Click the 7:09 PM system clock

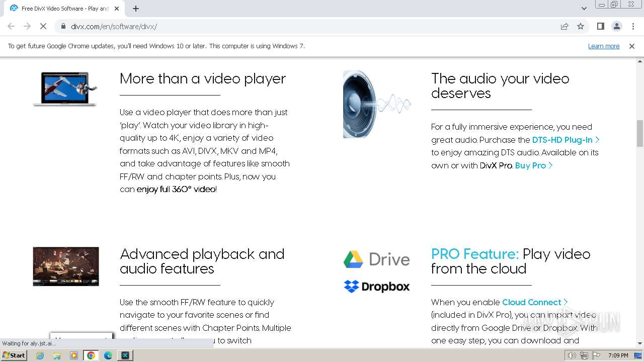(618, 355)
